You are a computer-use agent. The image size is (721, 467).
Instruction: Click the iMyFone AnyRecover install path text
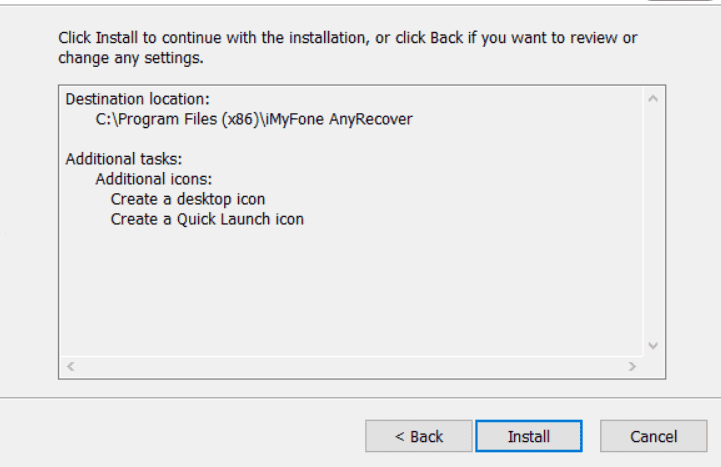point(254,120)
